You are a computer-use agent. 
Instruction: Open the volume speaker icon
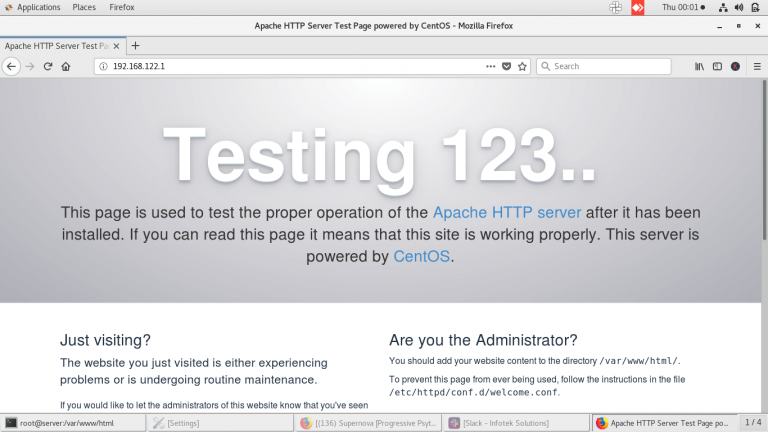coord(739,7)
